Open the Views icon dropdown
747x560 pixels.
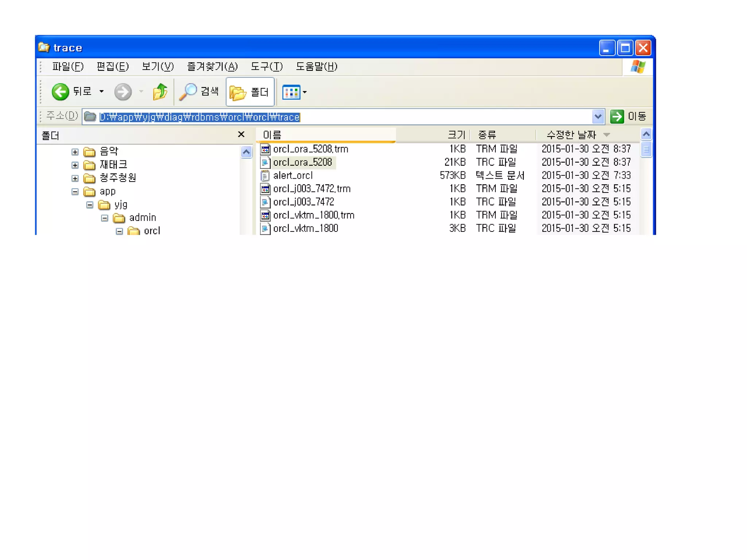pos(295,92)
